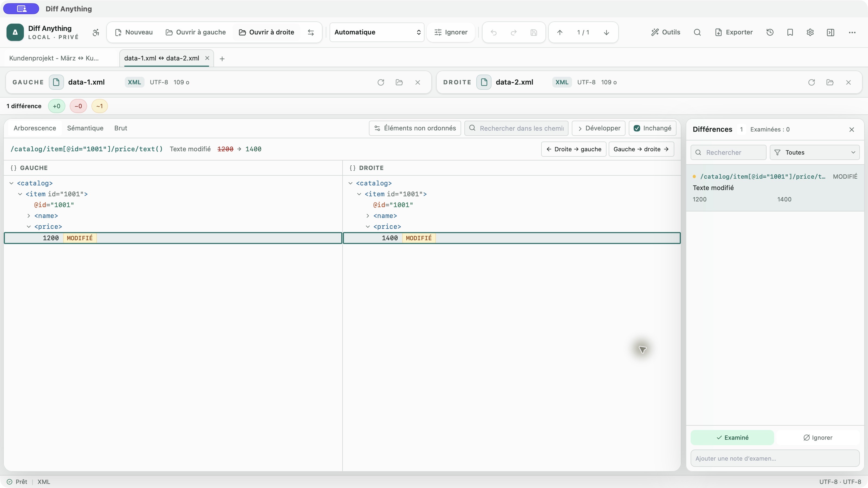Open the search magnifier in toolbar

697,32
